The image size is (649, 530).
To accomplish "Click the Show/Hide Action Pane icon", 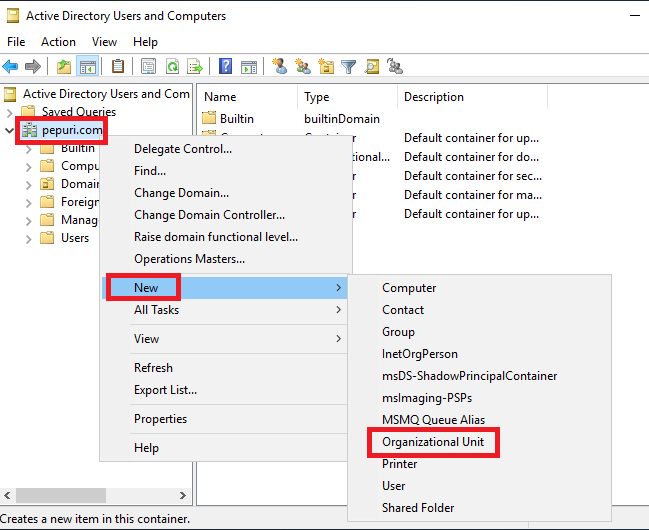I will click(249, 66).
